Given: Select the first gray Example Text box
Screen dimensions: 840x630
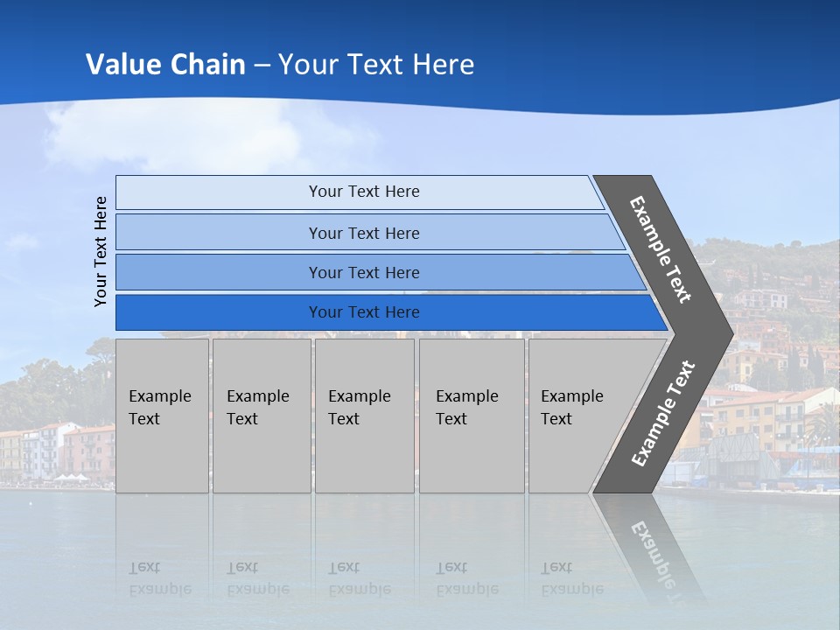Looking at the screenshot, I should (163, 416).
